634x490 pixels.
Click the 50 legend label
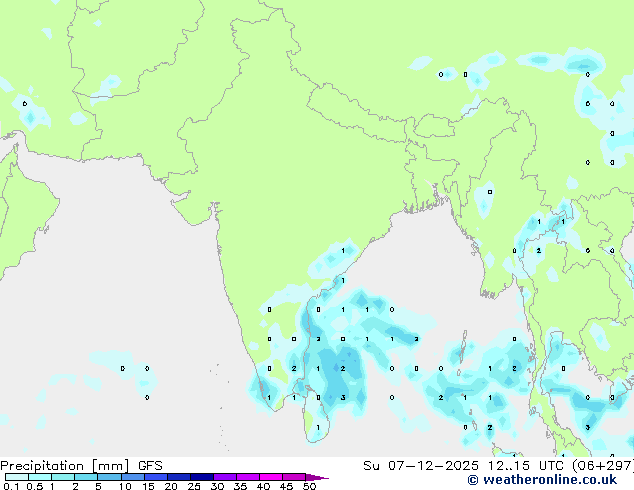point(310,486)
